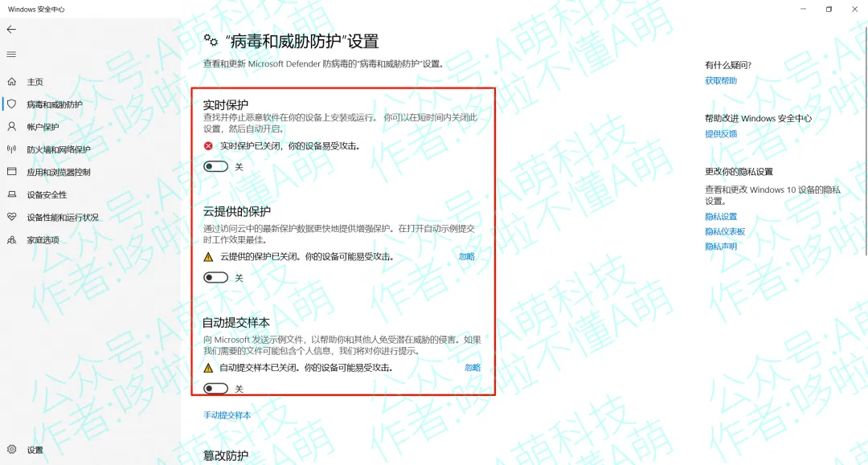Click the 自动提交样本 section heading

236,322
